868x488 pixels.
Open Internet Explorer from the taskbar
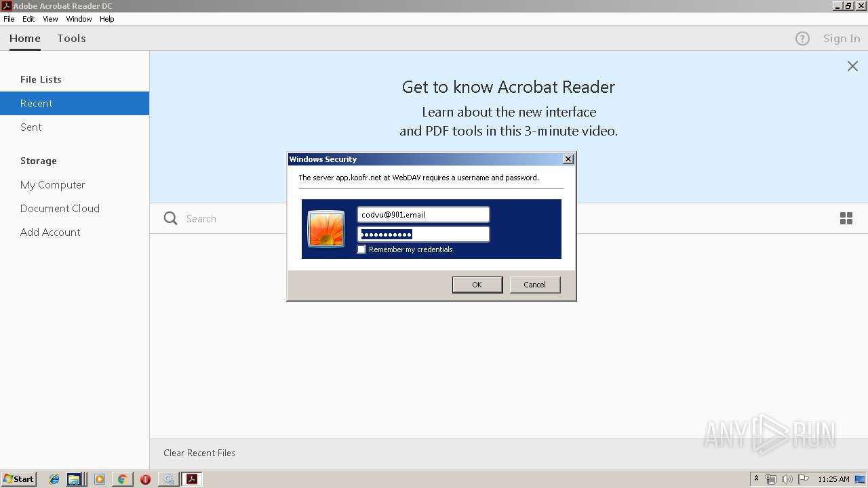pyautogui.click(x=54, y=479)
